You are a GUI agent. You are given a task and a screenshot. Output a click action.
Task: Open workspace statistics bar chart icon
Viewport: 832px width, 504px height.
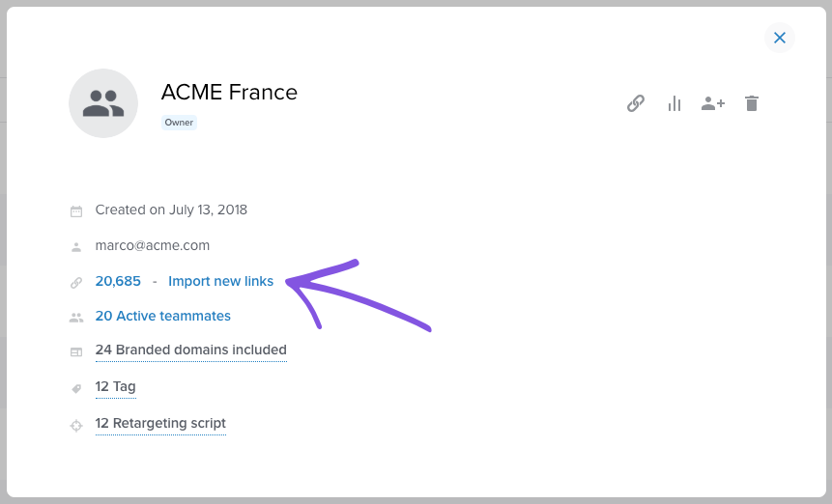pos(674,103)
